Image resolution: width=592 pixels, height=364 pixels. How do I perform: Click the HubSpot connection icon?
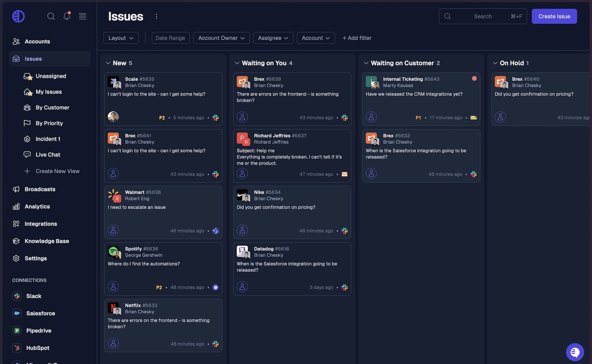coord(17,348)
